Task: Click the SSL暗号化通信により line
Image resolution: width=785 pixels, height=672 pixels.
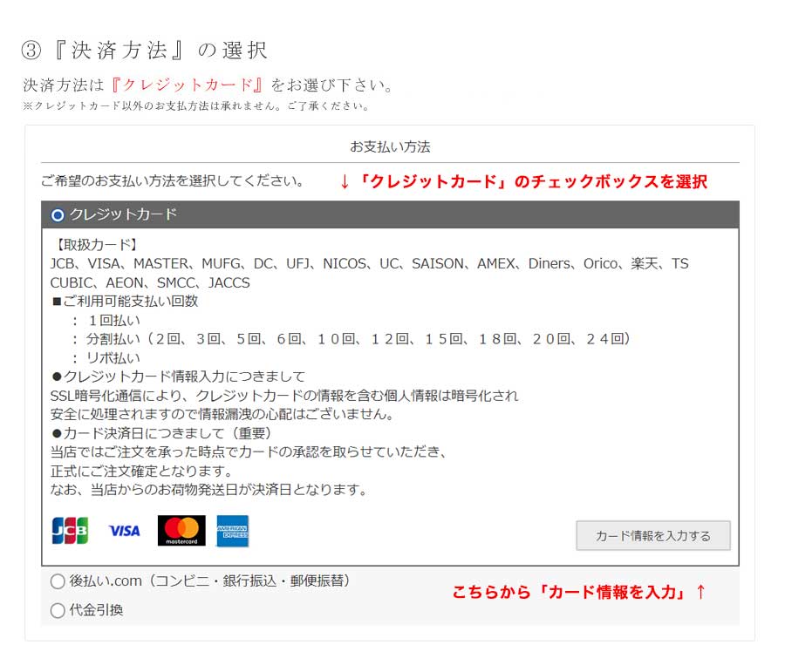Action: point(284,396)
